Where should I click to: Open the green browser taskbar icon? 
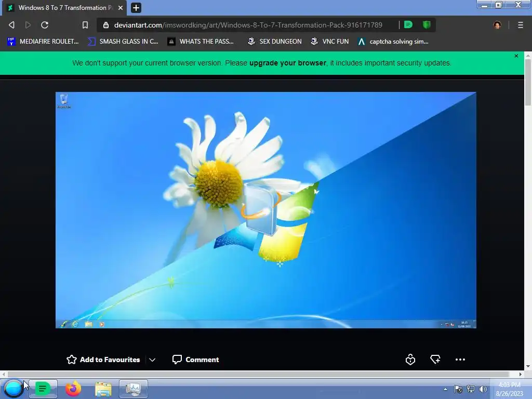click(43, 389)
